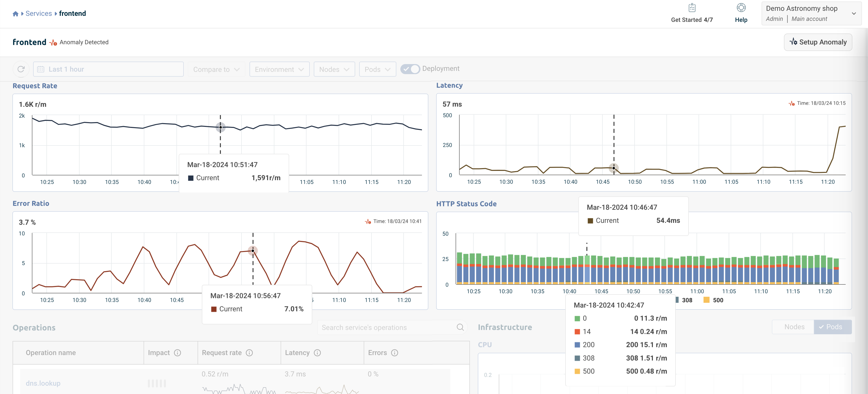Click the 200 status swatch in tooltip
Screen dimensions: 868x394
click(x=577, y=345)
